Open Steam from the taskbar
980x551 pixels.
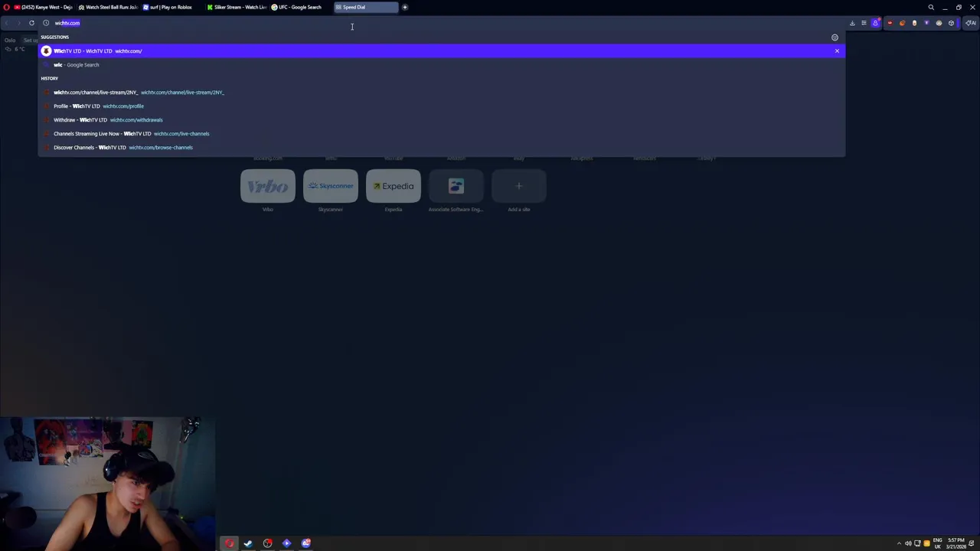click(248, 543)
